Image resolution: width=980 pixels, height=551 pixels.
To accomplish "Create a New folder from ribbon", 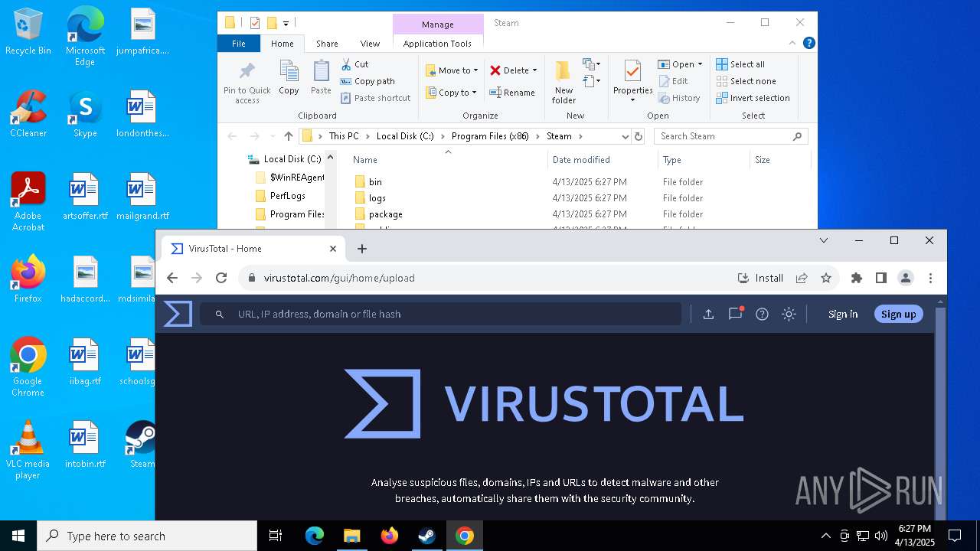I will point(563,83).
